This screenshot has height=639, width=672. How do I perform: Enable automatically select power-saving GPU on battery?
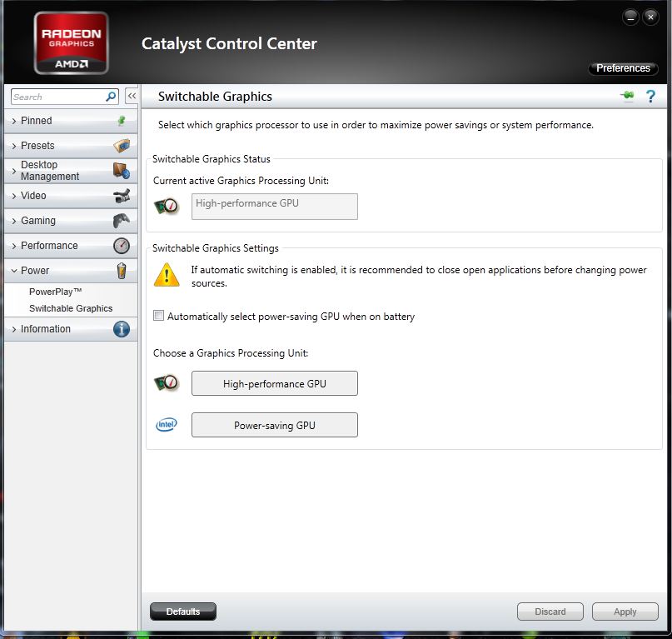click(x=158, y=316)
